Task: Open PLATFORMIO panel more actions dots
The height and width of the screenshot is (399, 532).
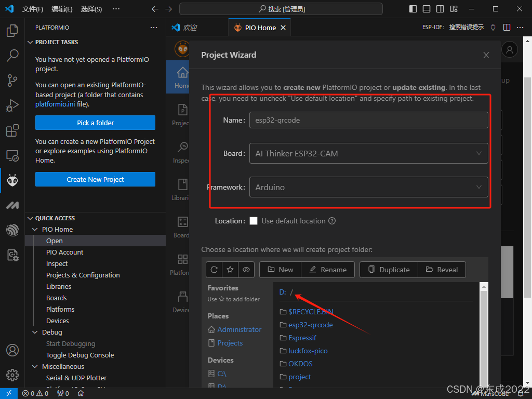Action: click(x=154, y=28)
